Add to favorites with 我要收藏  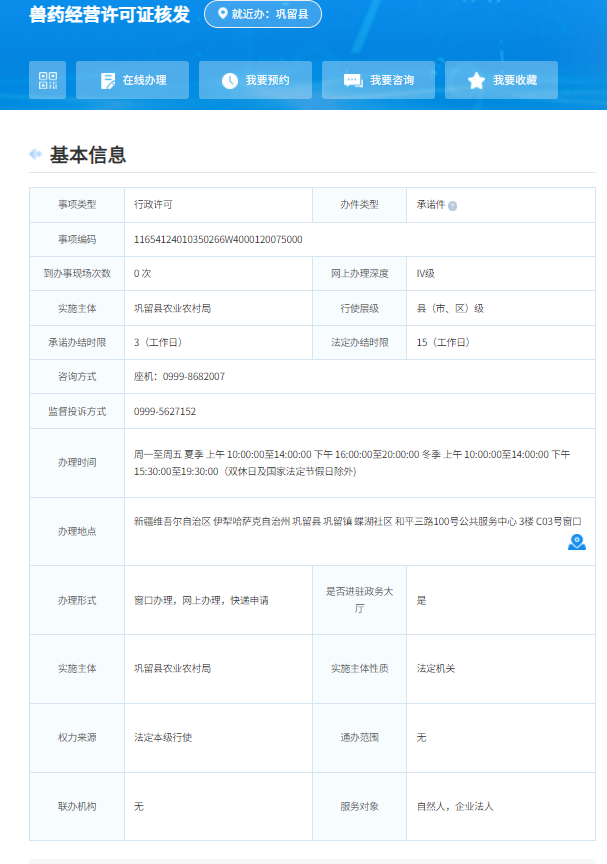coord(501,80)
